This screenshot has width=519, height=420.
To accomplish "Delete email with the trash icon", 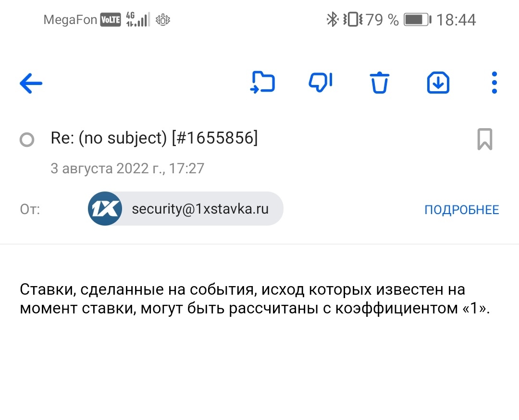I will point(379,83).
